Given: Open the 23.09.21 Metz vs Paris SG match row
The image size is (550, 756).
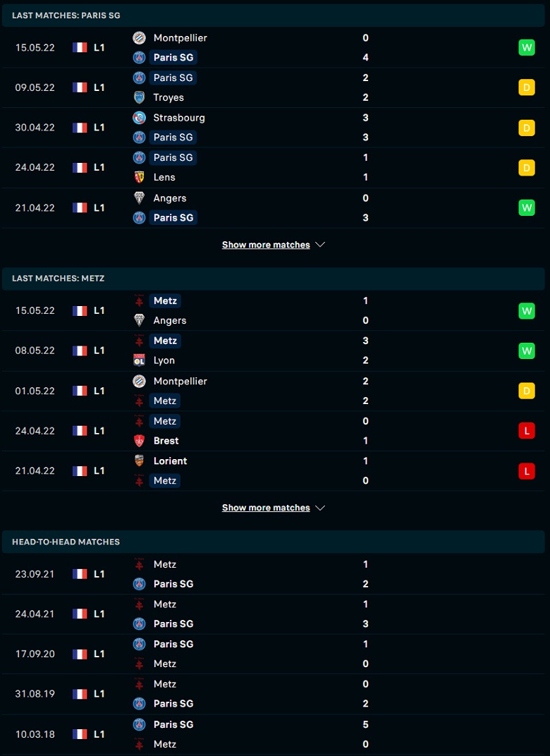Looking at the screenshot, I should (x=274, y=574).
